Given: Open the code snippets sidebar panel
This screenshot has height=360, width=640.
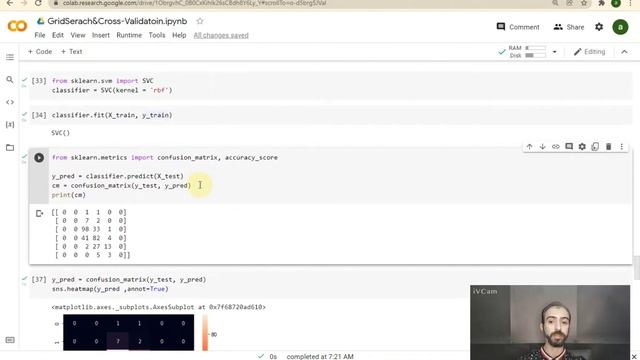Looking at the screenshot, I should [x=10, y=102].
